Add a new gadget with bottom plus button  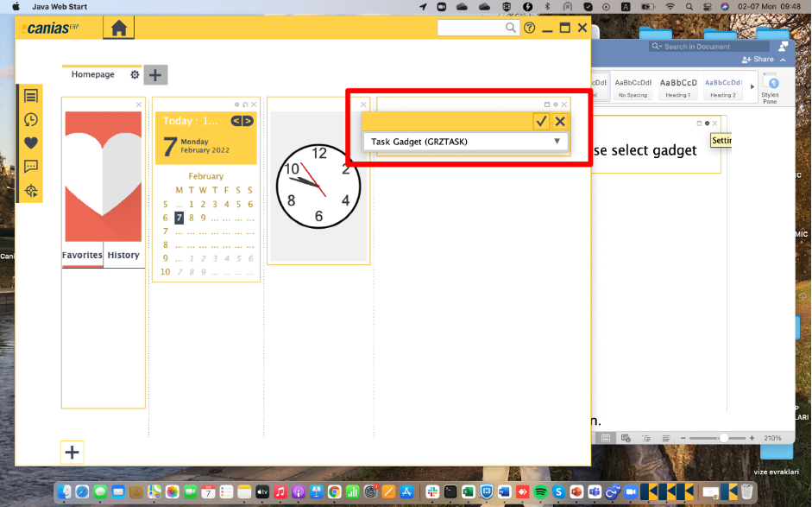pos(72,452)
